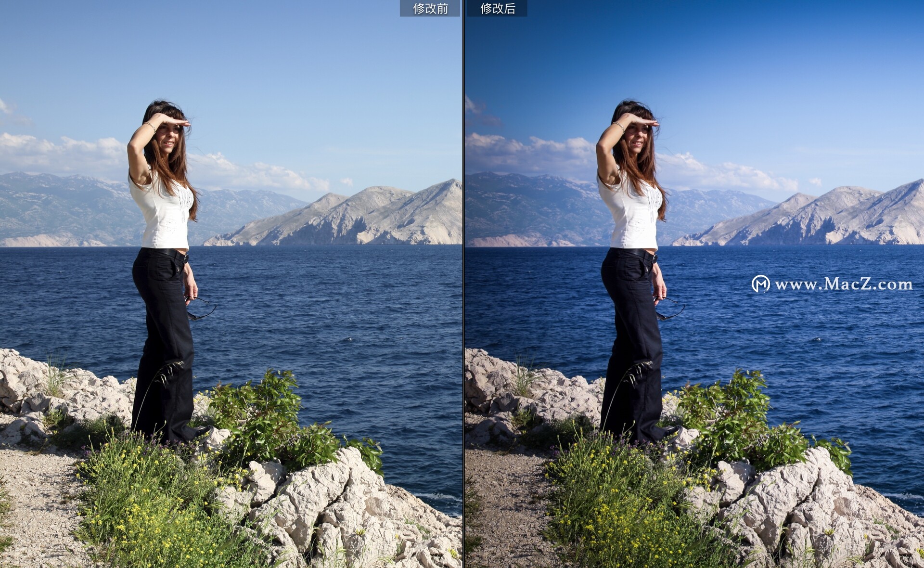Select the after photo preview
Viewport: 924px width, 568px height.
point(694,284)
